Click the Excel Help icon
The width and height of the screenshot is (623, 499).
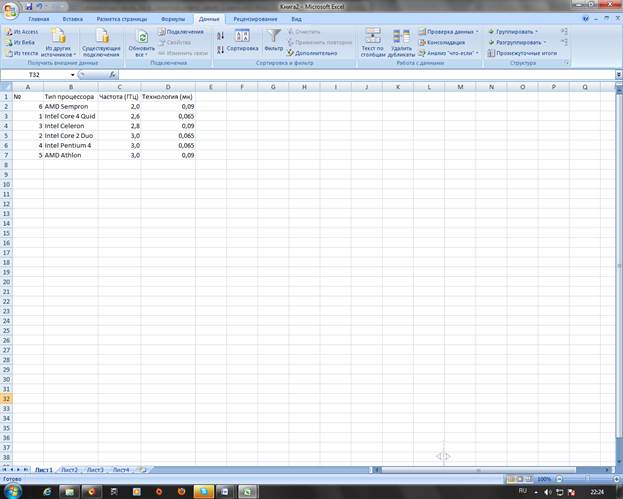[x=586, y=19]
